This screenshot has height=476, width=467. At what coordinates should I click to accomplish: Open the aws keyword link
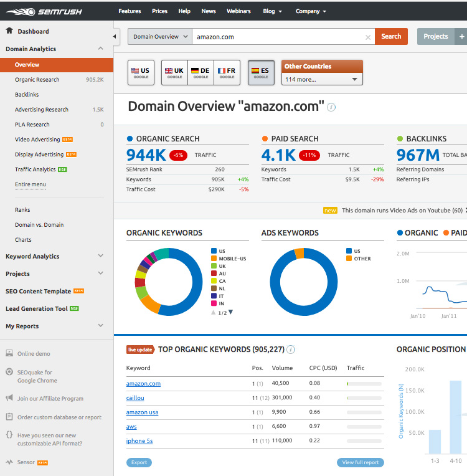131,427
